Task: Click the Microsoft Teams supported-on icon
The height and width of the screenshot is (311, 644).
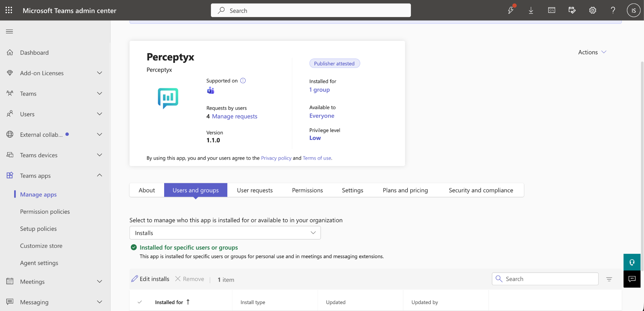Action: point(211,91)
